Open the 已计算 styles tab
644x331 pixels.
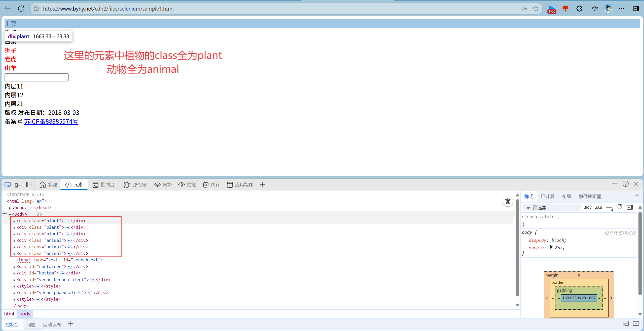point(548,197)
